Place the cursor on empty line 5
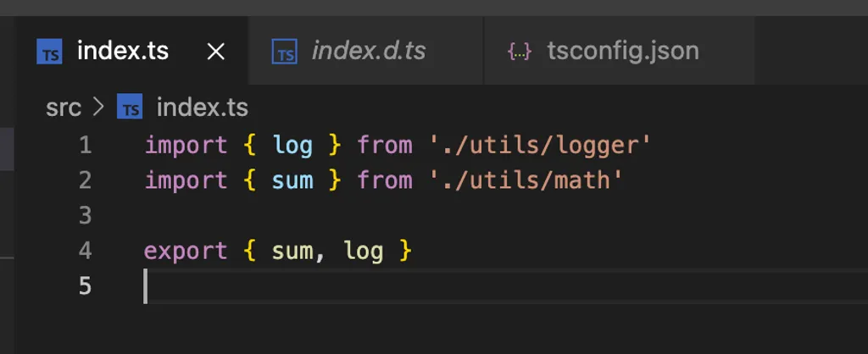Viewport: 868px width, 354px height. click(424, 286)
